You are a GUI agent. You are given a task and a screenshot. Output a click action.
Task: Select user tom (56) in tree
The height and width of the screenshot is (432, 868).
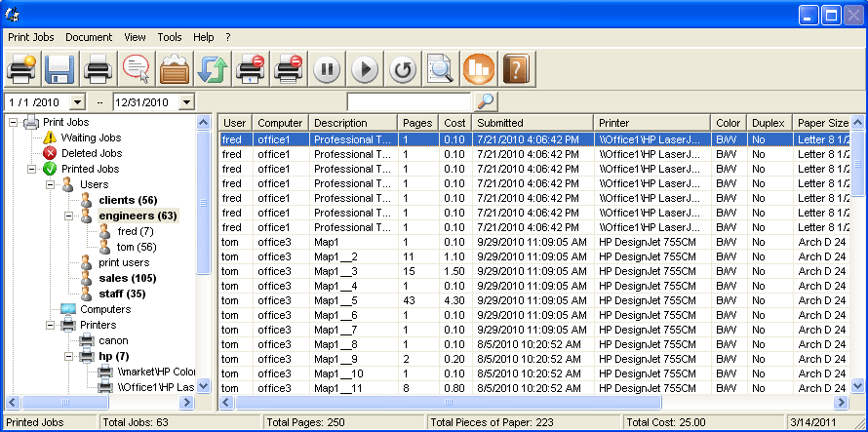(x=137, y=247)
